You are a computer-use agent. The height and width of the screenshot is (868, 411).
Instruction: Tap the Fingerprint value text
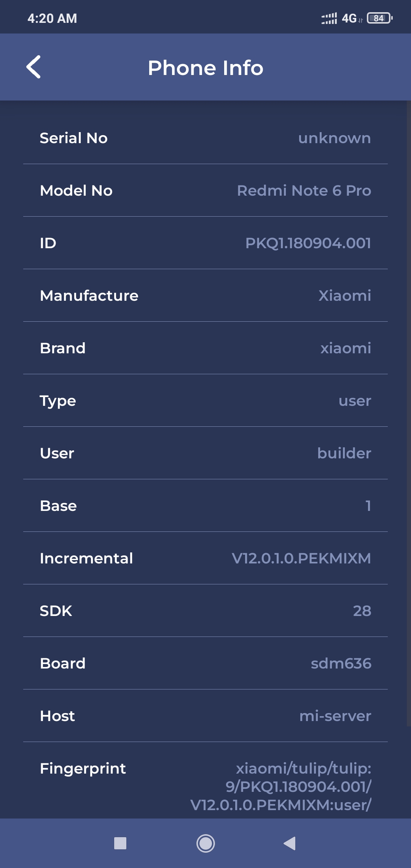281,787
